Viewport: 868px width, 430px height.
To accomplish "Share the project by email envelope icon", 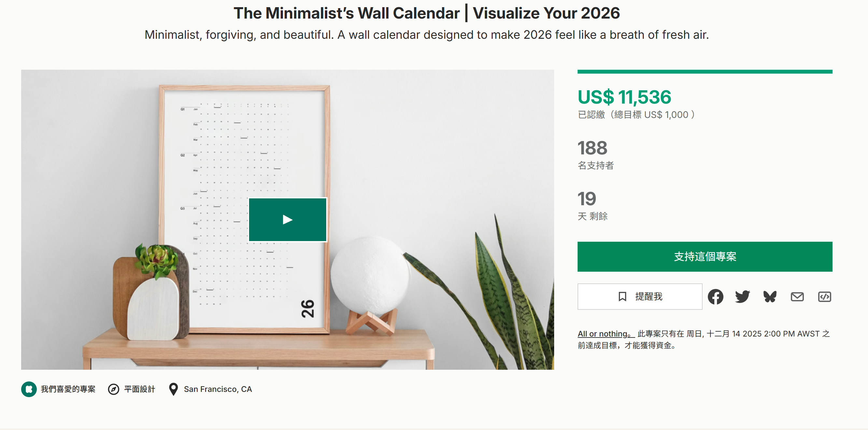I will (x=797, y=297).
